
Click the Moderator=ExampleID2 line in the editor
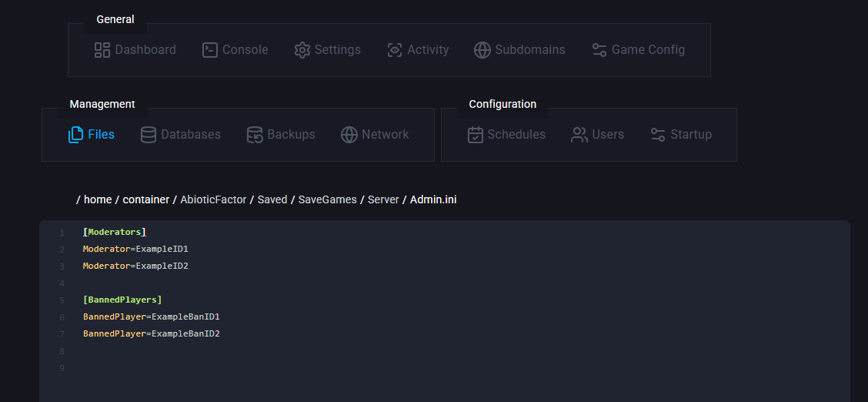[x=135, y=266]
